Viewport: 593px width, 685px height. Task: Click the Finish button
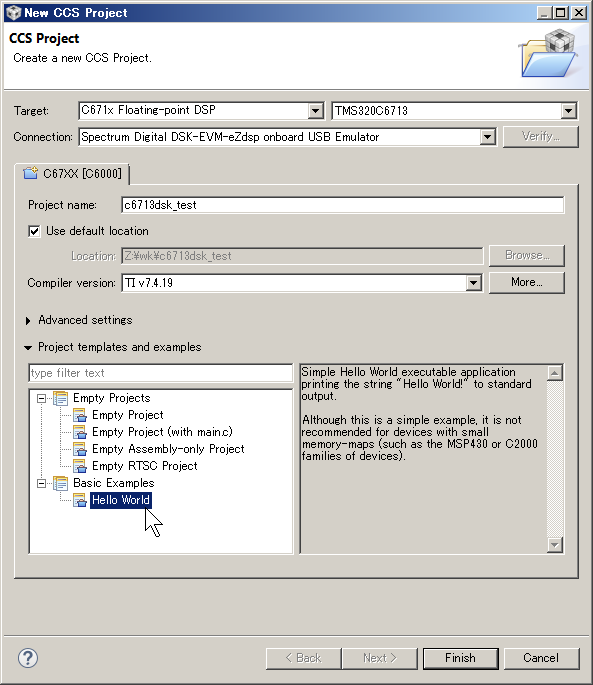[461, 658]
